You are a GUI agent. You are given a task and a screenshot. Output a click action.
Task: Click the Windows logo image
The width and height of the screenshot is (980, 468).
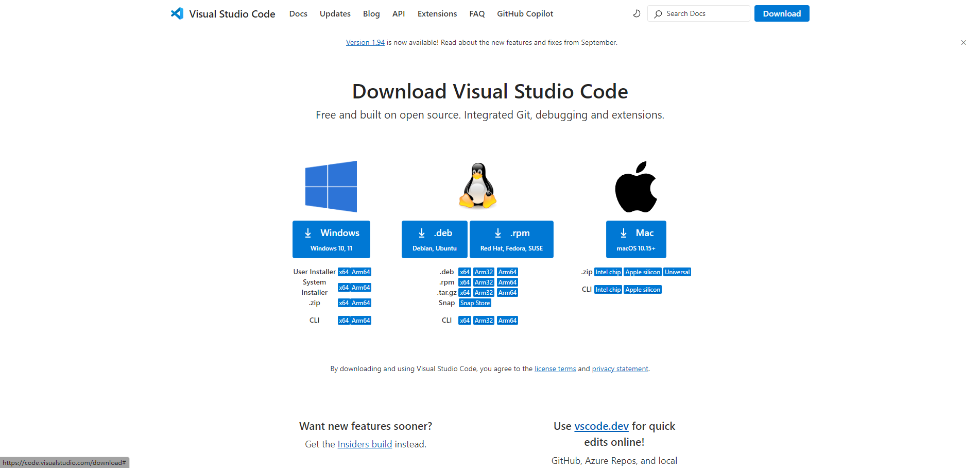(331, 187)
